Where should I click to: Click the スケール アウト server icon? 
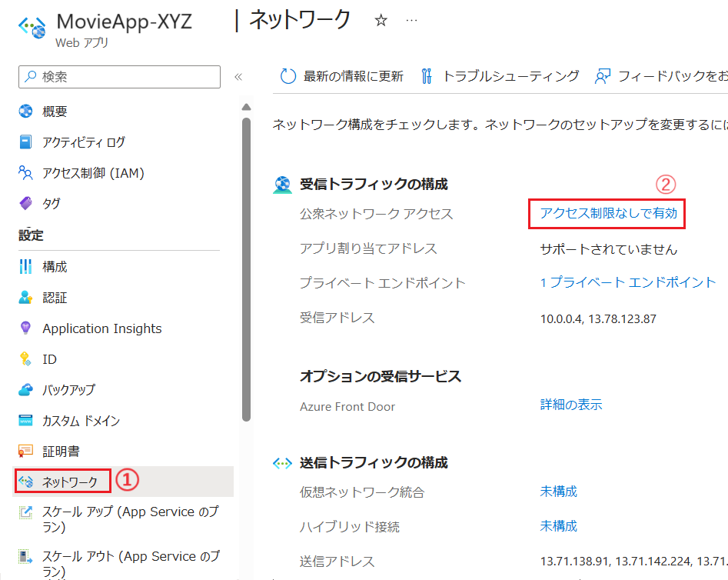(25, 556)
